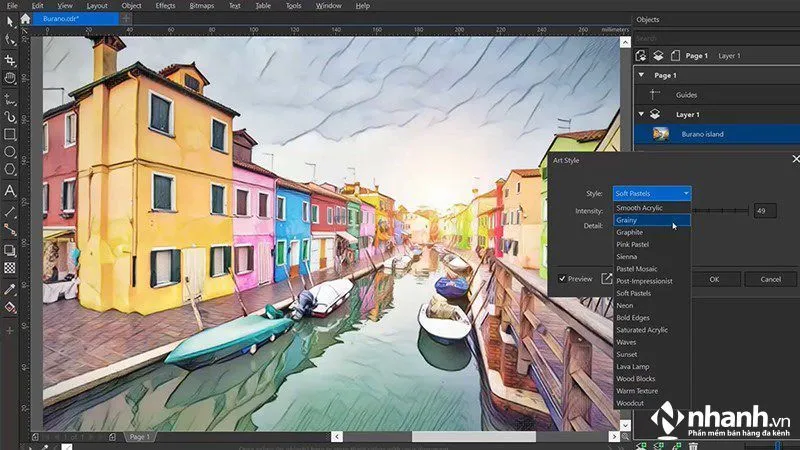Screen dimensions: 800x450
Task: Click the horizontal scrollbar thumb
Action: pyautogui.click(x=474, y=437)
